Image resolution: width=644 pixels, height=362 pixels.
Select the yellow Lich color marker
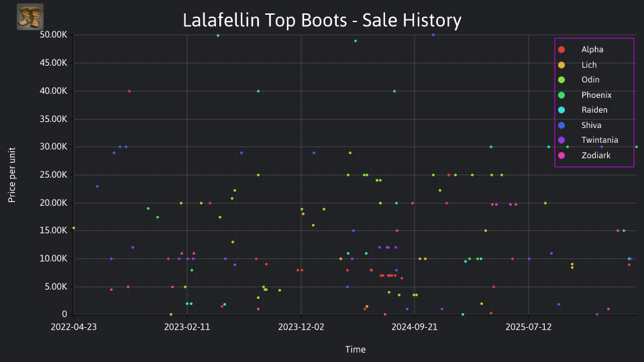(x=561, y=65)
